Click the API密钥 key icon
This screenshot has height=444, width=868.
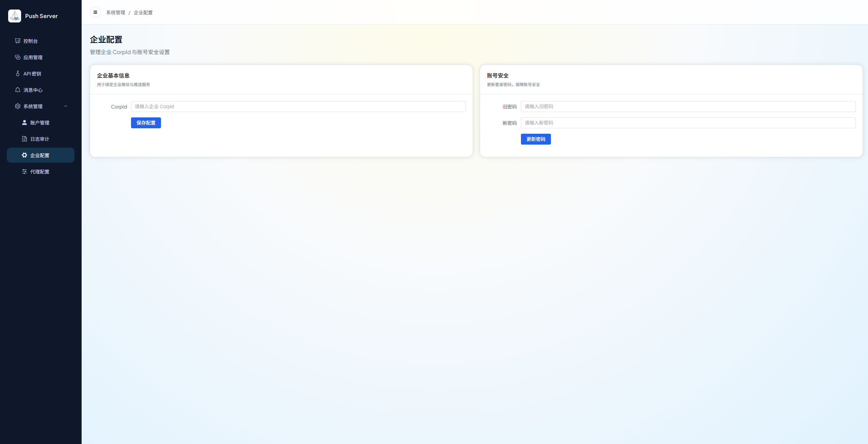(18, 73)
